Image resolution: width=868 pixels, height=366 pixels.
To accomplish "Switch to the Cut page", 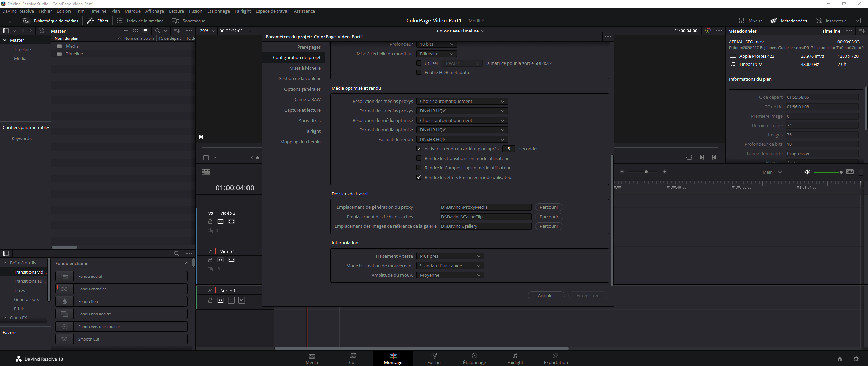I will (x=352, y=358).
